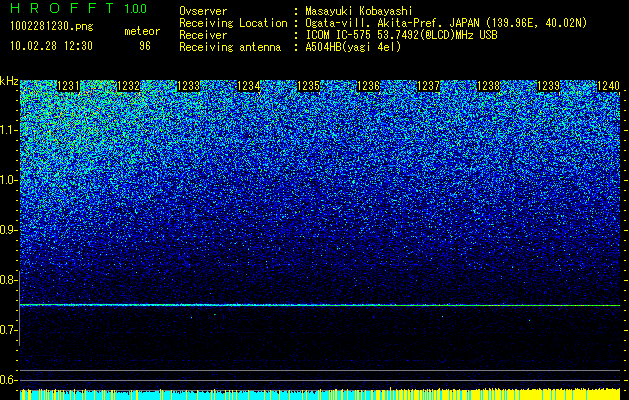This screenshot has width=629, height=400.
Task: Click the 1234 time marker
Action: (249, 86)
